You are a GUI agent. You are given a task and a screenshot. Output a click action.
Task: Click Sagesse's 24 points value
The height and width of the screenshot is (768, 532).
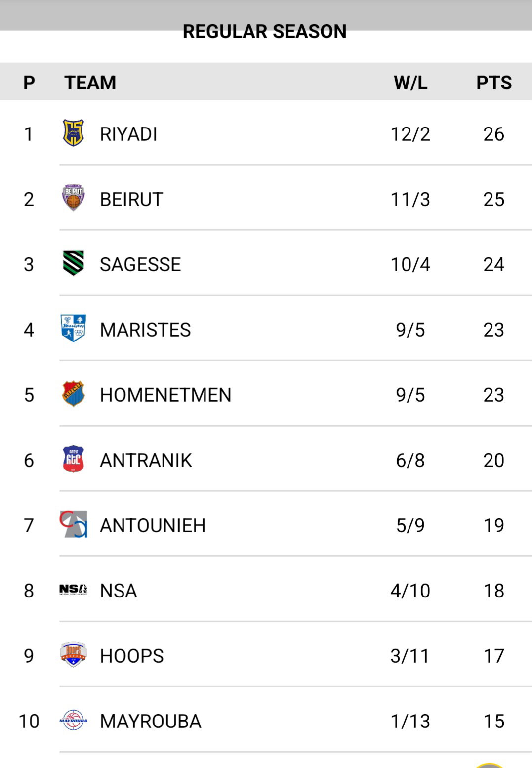click(x=493, y=265)
